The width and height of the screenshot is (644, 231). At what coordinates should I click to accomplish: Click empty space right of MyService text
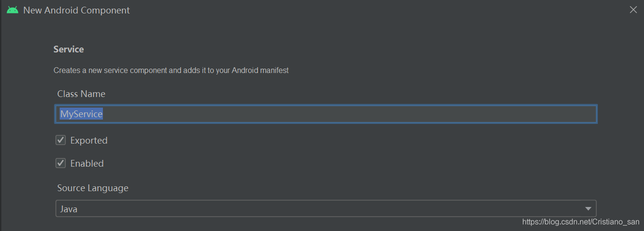[x=337, y=114]
